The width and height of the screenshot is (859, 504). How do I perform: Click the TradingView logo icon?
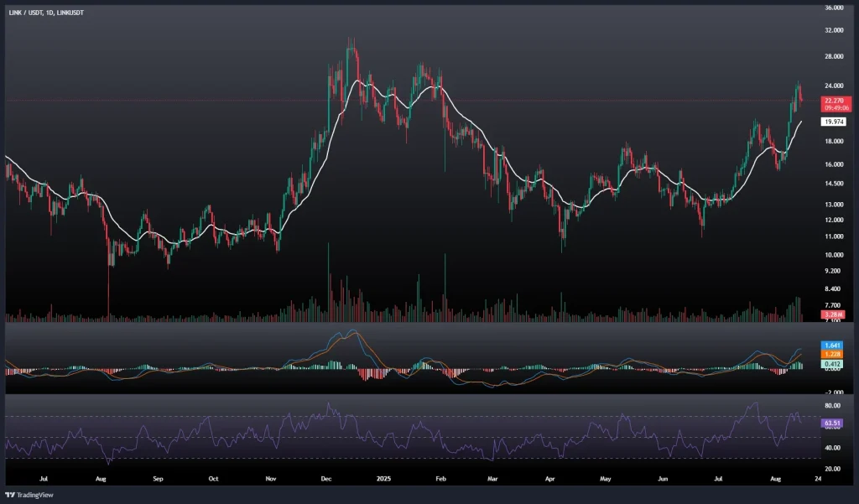pyautogui.click(x=11, y=493)
